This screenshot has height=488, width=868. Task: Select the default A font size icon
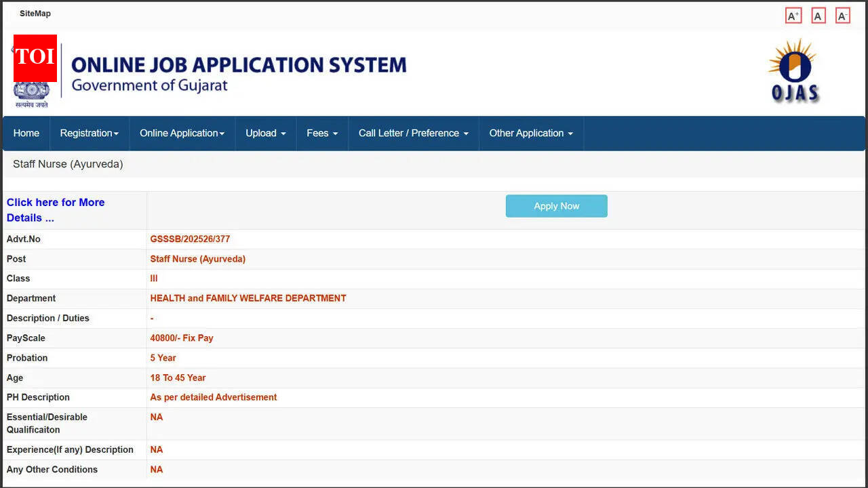[x=818, y=15]
